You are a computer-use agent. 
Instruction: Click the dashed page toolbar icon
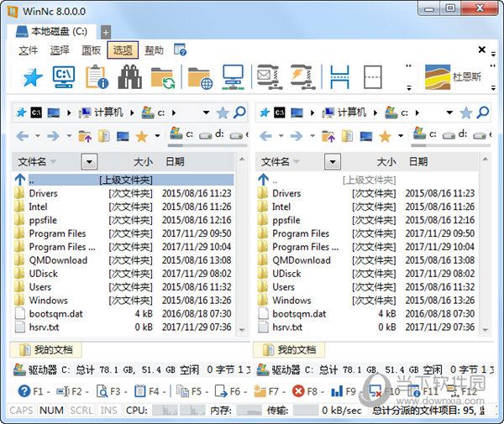[372, 77]
